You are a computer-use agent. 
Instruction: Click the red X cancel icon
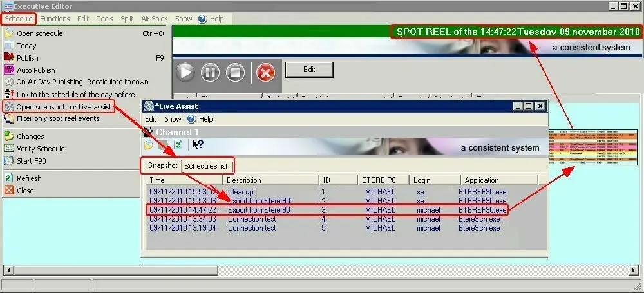265,72
